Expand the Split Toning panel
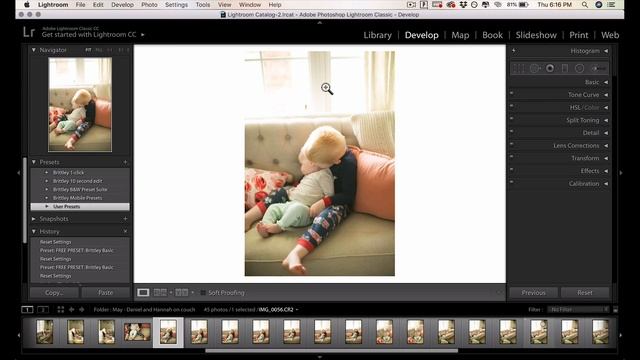The image size is (640, 360). 606,120
